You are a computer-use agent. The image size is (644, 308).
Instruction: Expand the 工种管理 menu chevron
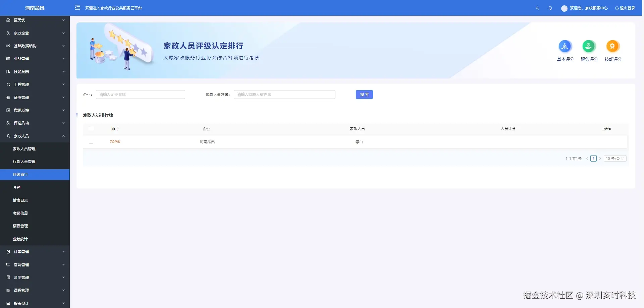[63, 84]
